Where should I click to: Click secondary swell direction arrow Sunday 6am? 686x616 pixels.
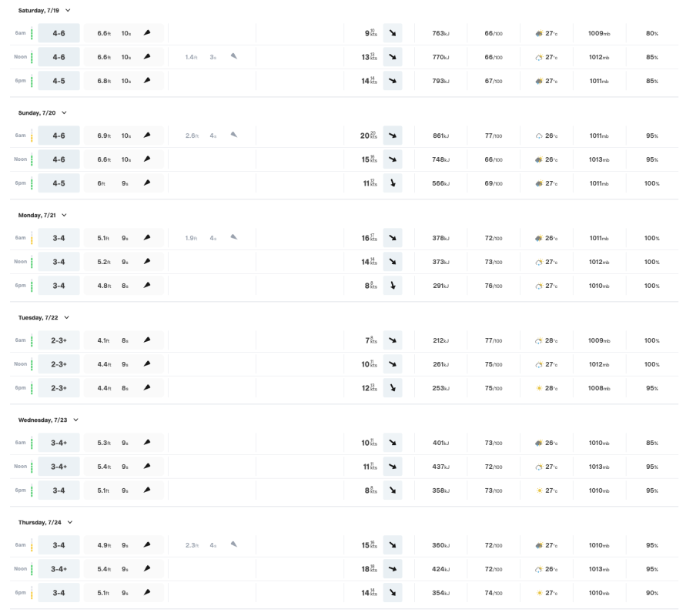click(234, 136)
